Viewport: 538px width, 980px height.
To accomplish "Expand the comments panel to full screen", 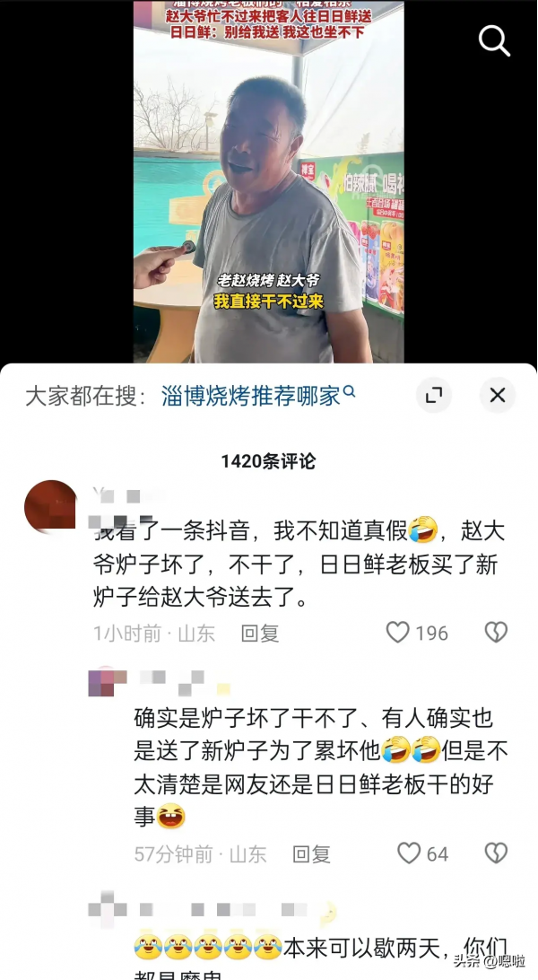I will (x=434, y=395).
